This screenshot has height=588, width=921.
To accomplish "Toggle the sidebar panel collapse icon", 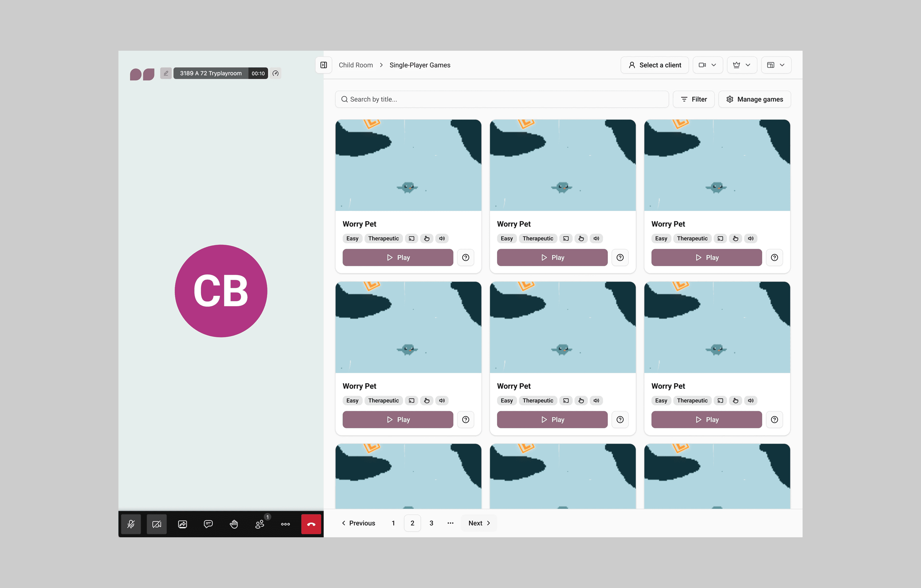I will click(324, 65).
